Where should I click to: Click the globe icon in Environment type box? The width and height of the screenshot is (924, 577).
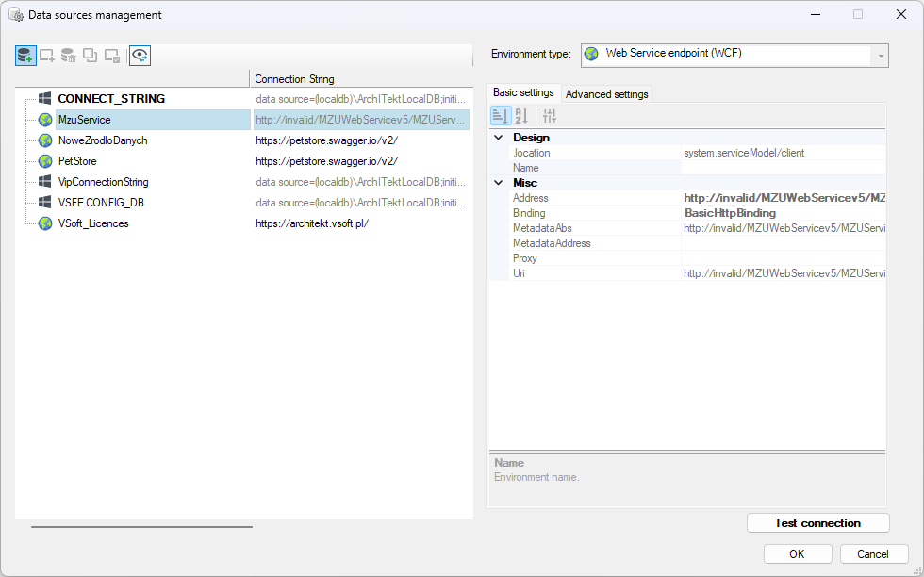tap(592, 55)
